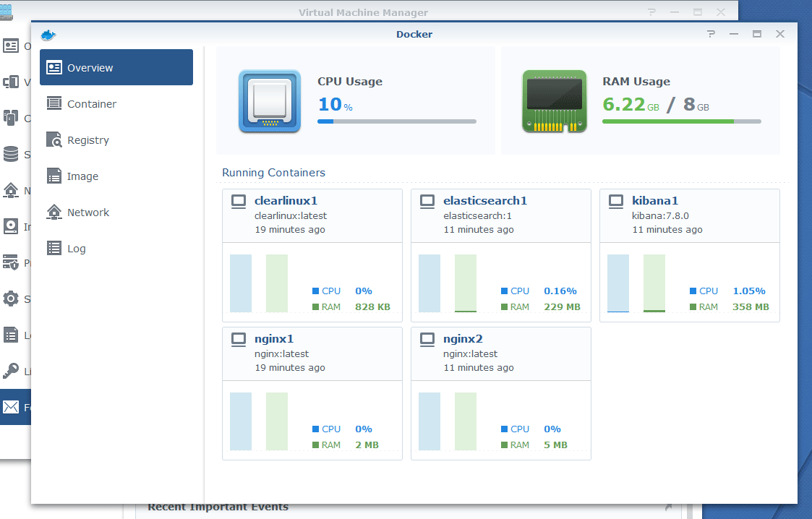Click the Running Containers heading
812x519 pixels.
click(x=273, y=173)
